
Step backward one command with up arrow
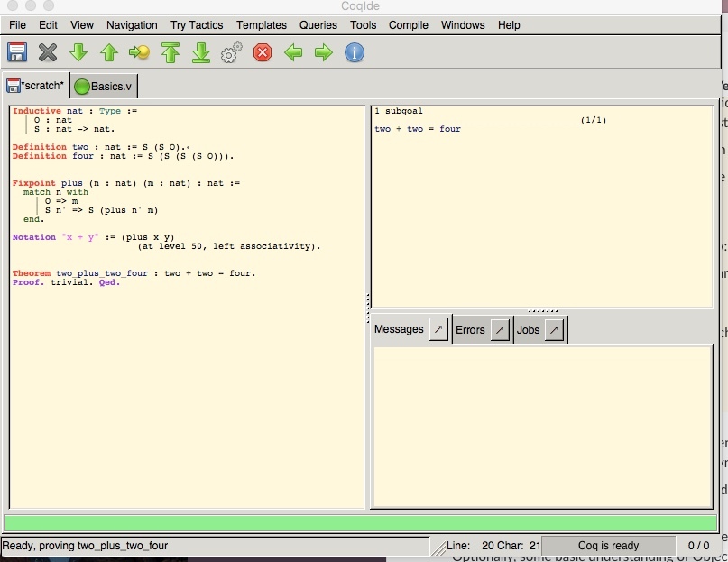click(109, 52)
